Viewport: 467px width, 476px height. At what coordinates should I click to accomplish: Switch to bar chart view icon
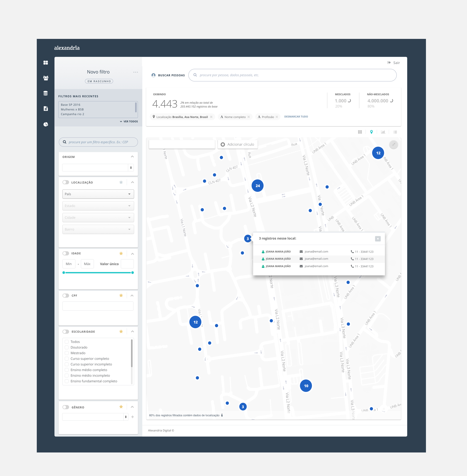pyautogui.click(x=383, y=132)
